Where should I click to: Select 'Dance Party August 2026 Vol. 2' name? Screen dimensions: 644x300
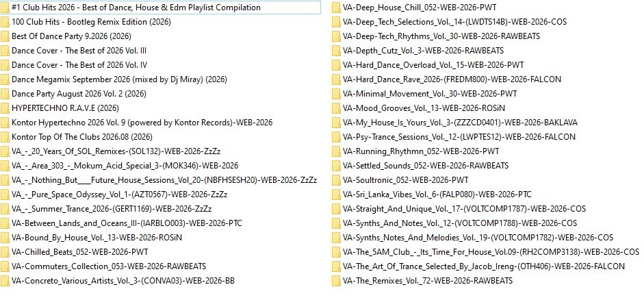click(x=79, y=94)
